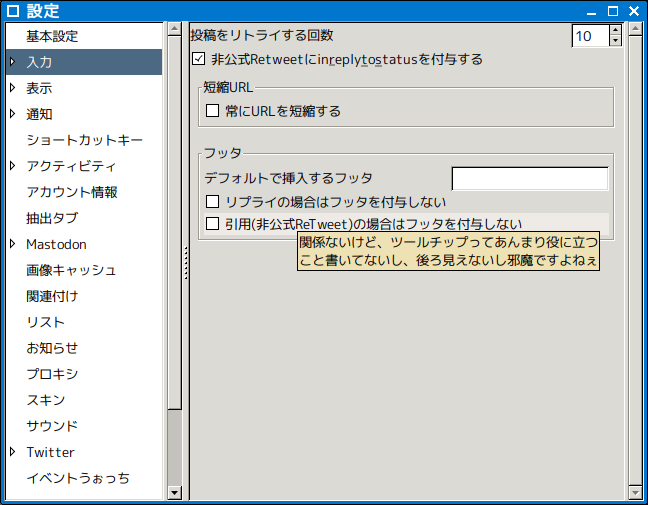Open the プロキシ settings

click(52, 374)
